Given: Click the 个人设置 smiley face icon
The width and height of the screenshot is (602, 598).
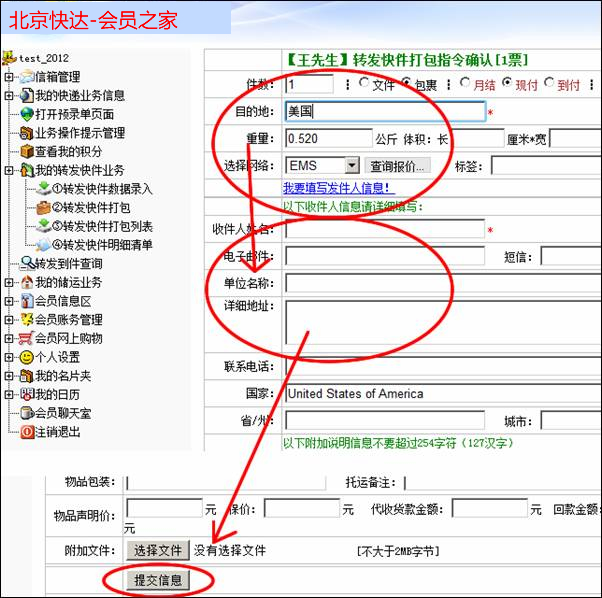Looking at the screenshot, I should 25,357.
